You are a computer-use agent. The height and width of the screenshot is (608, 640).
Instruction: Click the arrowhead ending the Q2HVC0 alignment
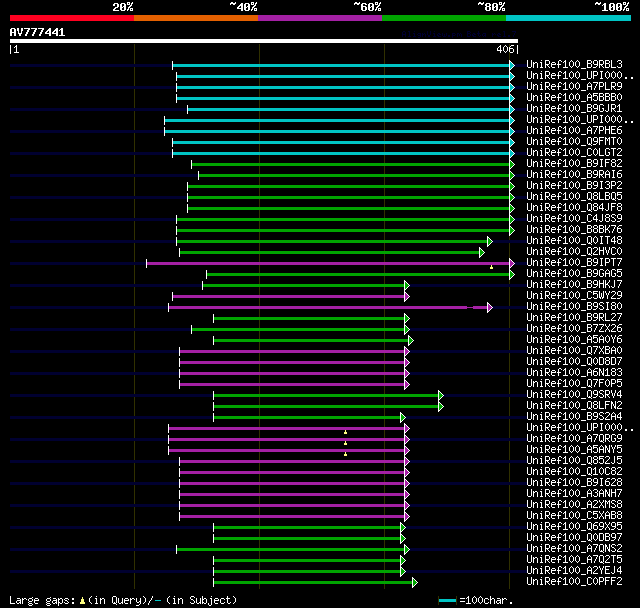click(482, 253)
